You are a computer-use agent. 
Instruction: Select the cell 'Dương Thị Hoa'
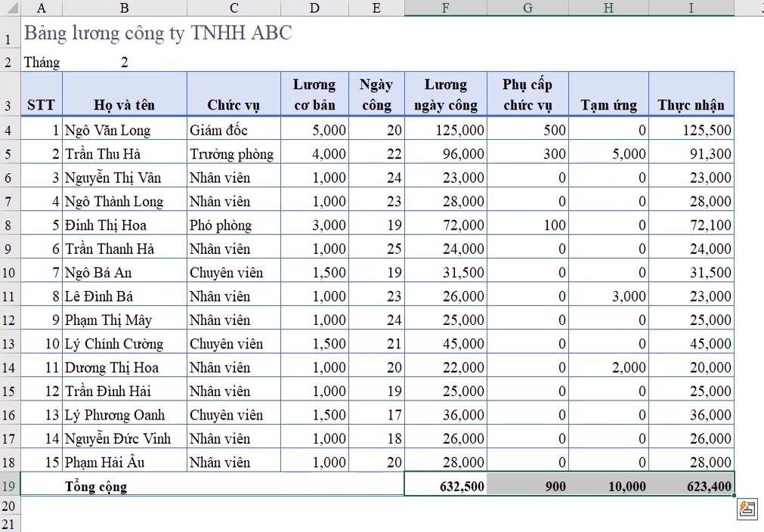124,367
